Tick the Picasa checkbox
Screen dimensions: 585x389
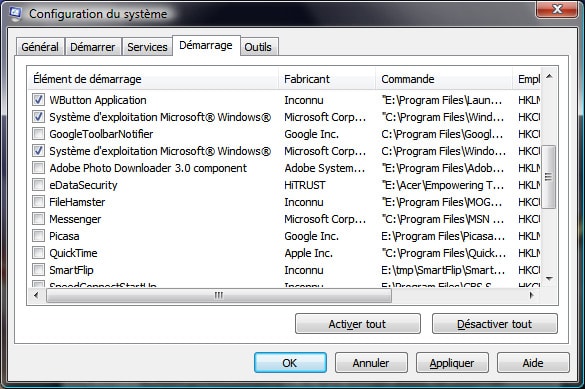point(38,236)
